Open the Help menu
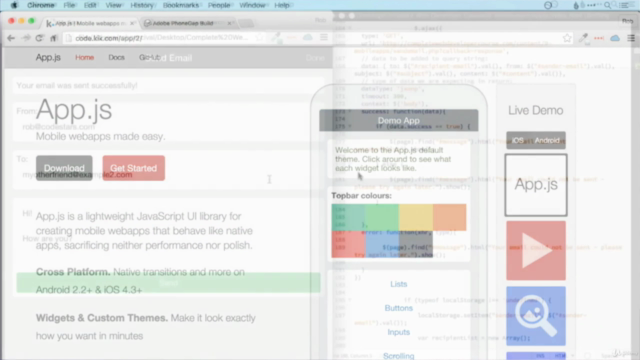640x360 pixels. 282,5
